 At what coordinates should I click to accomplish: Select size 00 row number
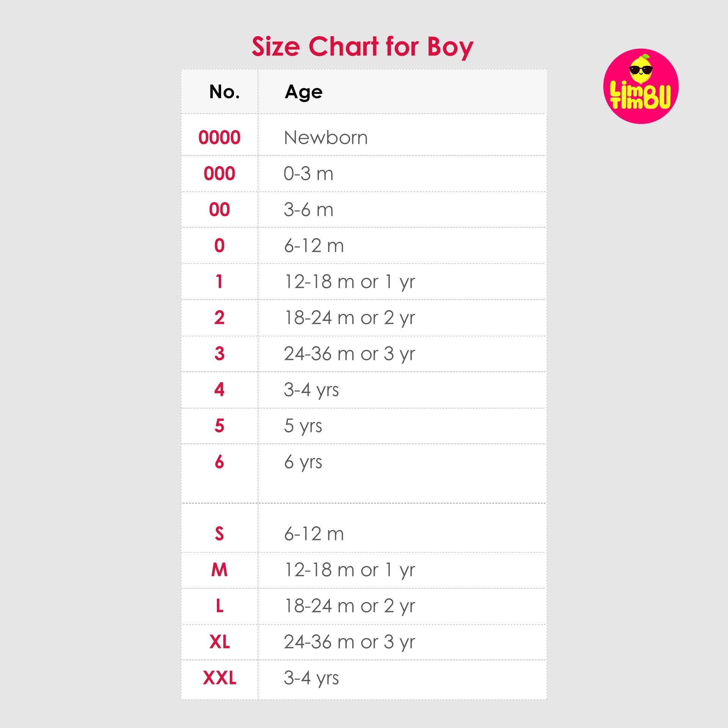click(x=220, y=210)
